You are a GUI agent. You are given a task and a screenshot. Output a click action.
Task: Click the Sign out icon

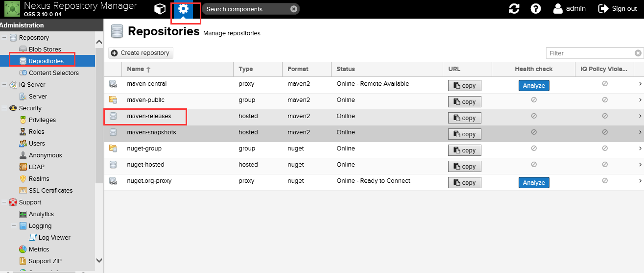(x=603, y=9)
